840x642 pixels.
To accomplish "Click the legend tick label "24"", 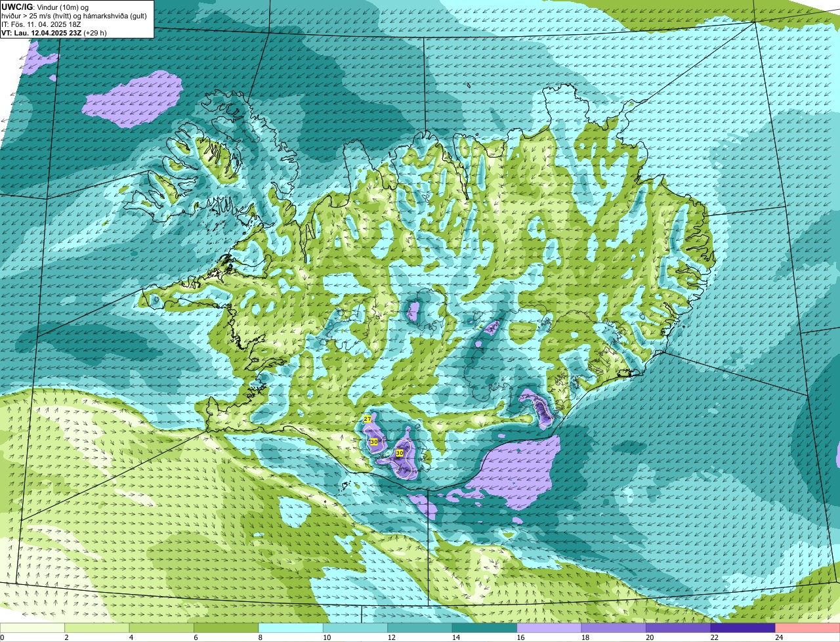I will [779, 637].
